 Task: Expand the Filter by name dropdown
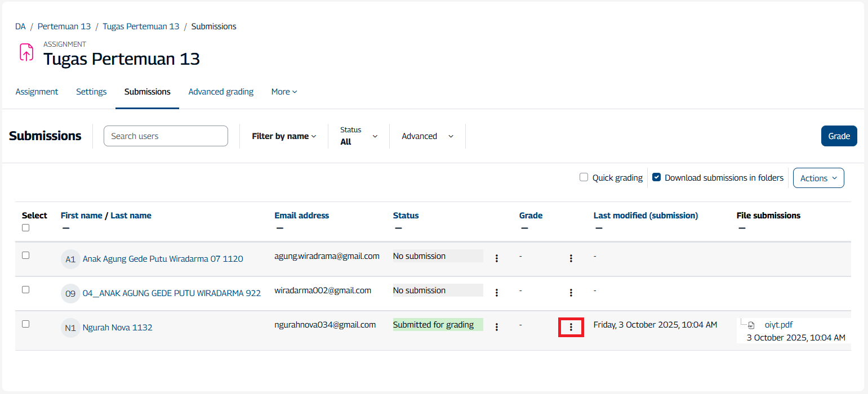click(x=284, y=136)
